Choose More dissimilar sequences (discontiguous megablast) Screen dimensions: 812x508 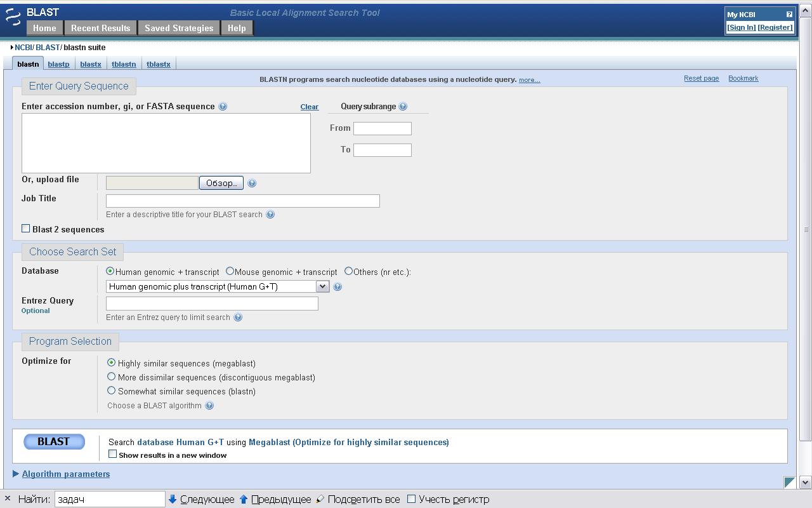click(x=112, y=377)
